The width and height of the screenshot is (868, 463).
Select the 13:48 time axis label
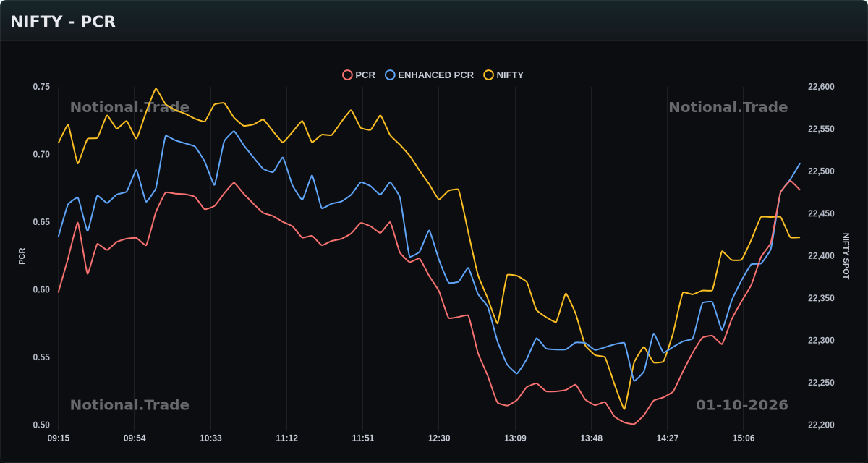591,438
